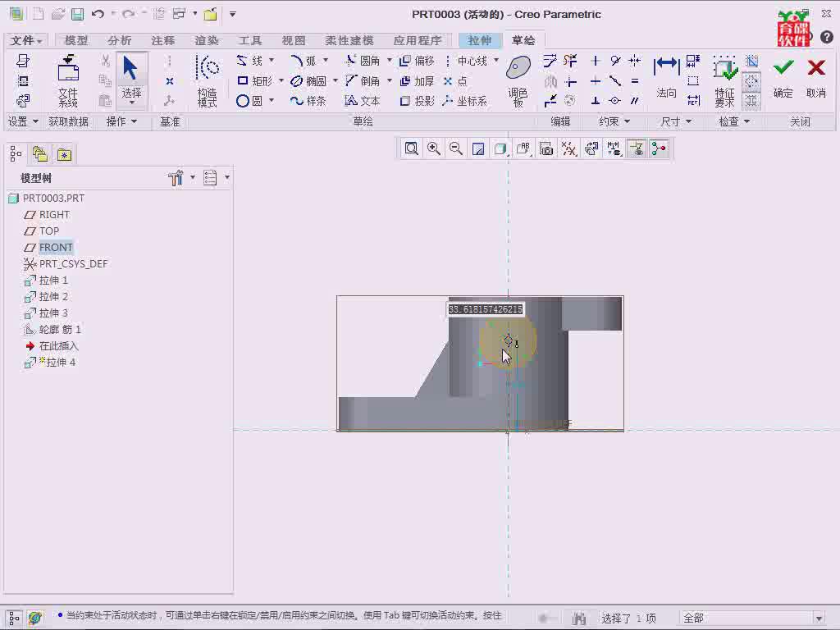Expand the Arc (弧) dropdown arrow
This screenshot has height=630, width=840.
[x=326, y=60]
